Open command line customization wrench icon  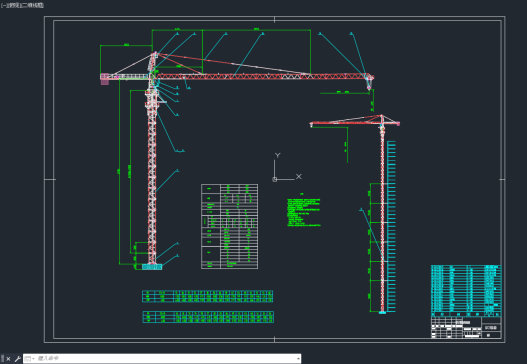click(17, 359)
